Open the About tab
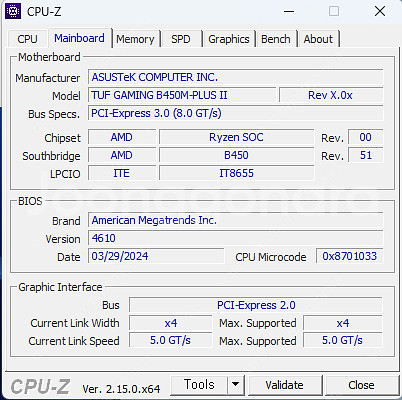The width and height of the screenshot is (402, 400). tap(318, 39)
